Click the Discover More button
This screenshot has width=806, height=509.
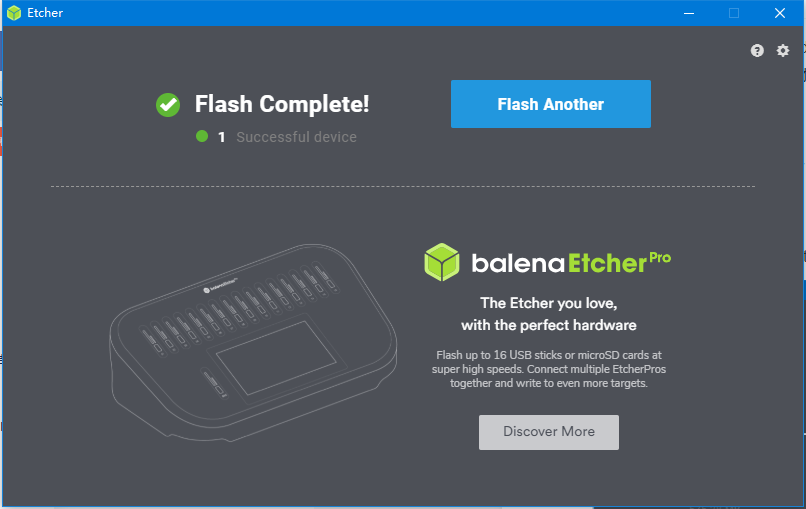548,432
